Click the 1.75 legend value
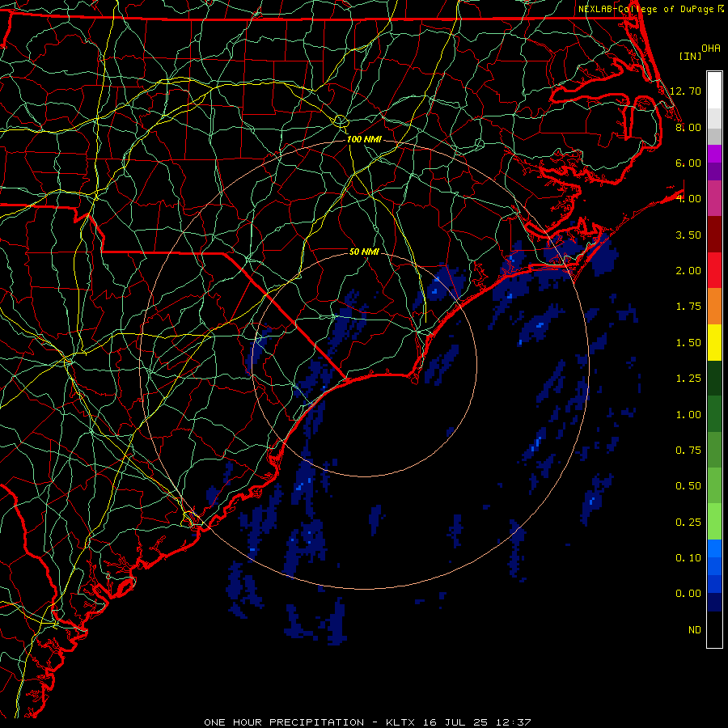Screen dimensions: 728x728 click(688, 307)
